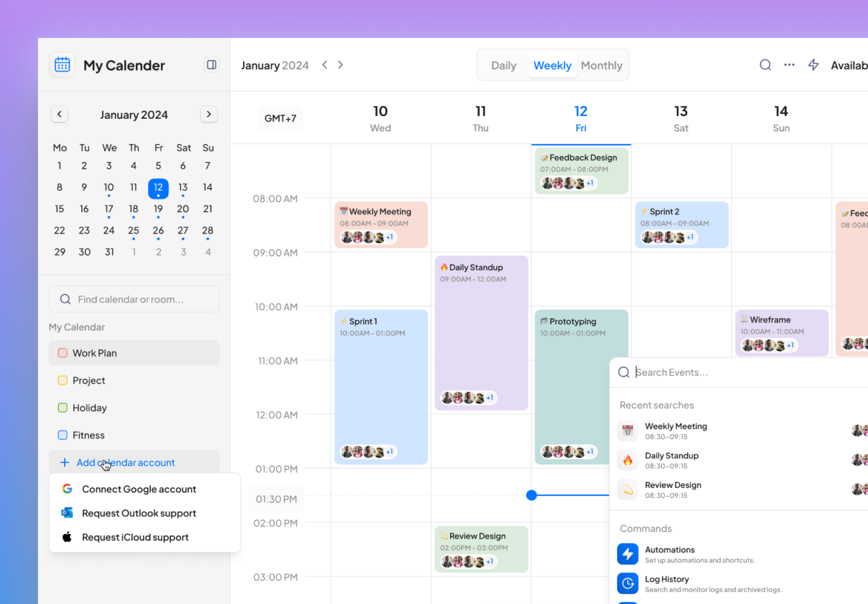Switch to the Daily view tab
The width and height of the screenshot is (868, 604).
click(x=503, y=65)
